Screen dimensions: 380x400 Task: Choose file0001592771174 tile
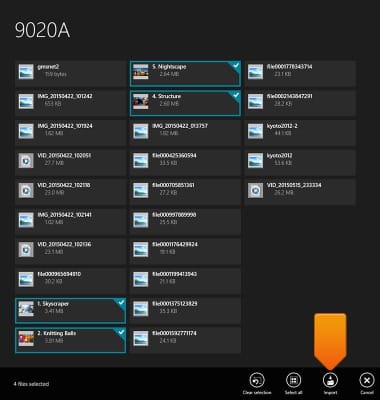tap(185, 340)
